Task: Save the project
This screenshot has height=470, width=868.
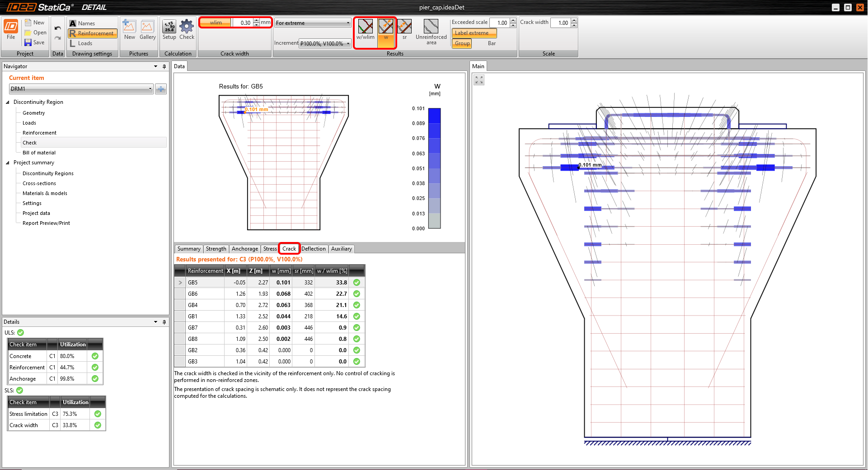Action: pyautogui.click(x=35, y=42)
